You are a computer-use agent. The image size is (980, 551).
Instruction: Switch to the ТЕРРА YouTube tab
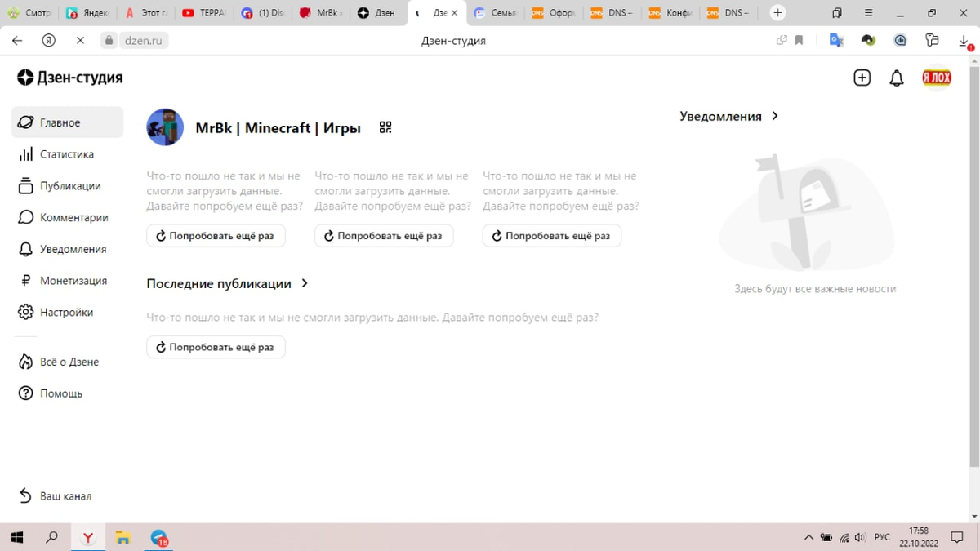tap(205, 13)
